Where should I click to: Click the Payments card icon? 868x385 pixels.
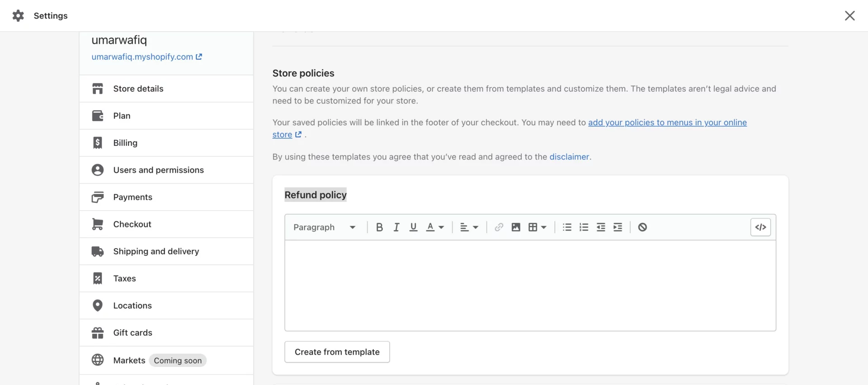point(98,197)
